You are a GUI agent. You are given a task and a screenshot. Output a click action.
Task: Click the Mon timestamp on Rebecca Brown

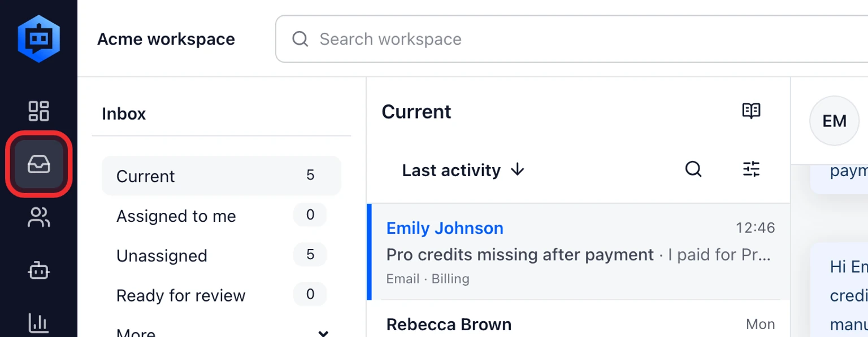tap(761, 324)
